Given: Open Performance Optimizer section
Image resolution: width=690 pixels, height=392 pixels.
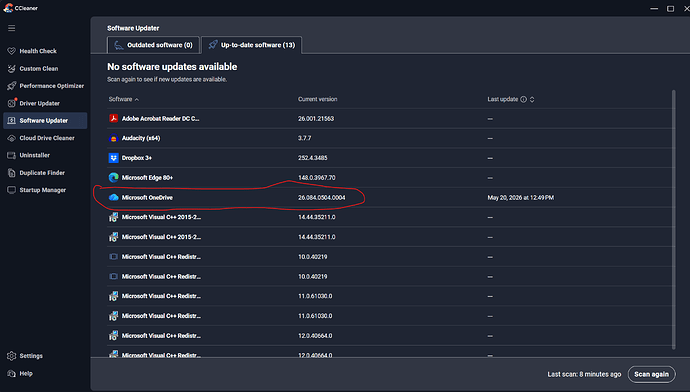Looking at the screenshot, I should click(x=45, y=86).
